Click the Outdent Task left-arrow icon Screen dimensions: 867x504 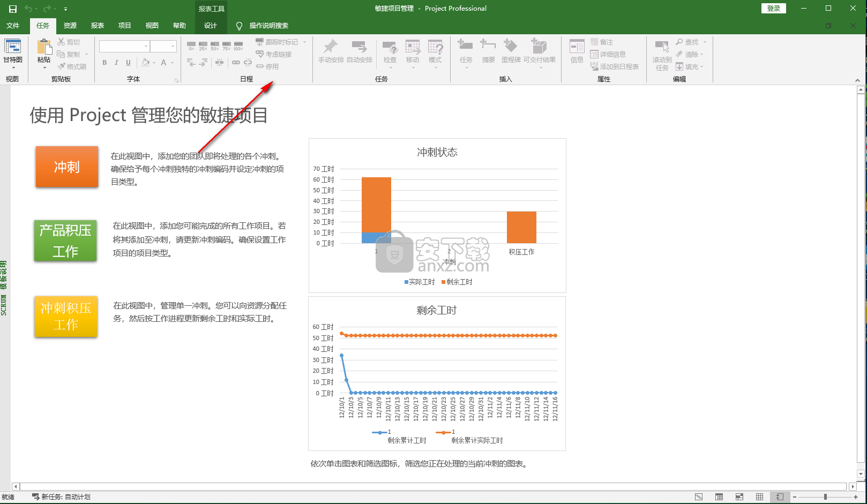tap(191, 63)
